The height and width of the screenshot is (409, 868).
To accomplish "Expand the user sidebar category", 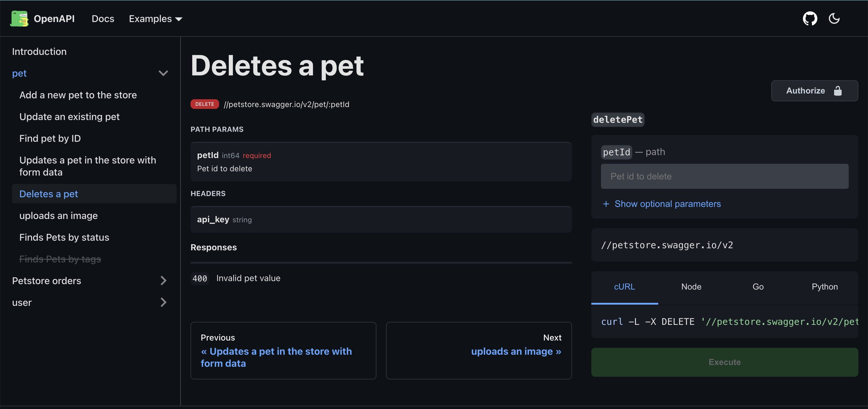I will pyautogui.click(x=163, y=303).
